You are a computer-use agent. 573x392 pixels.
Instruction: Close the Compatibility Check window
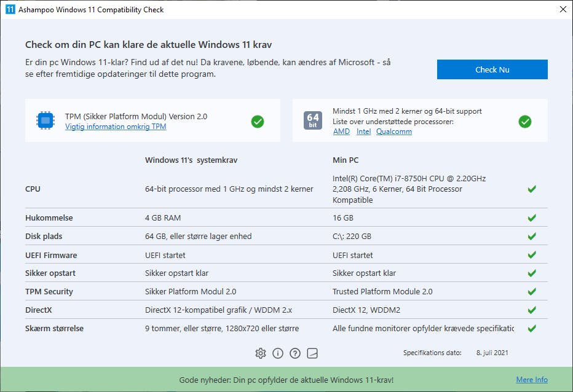563,9
